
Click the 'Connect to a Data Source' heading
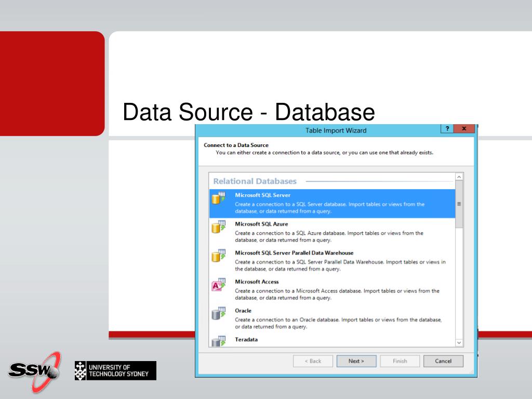pyautogui.click(x=236, y=145)
